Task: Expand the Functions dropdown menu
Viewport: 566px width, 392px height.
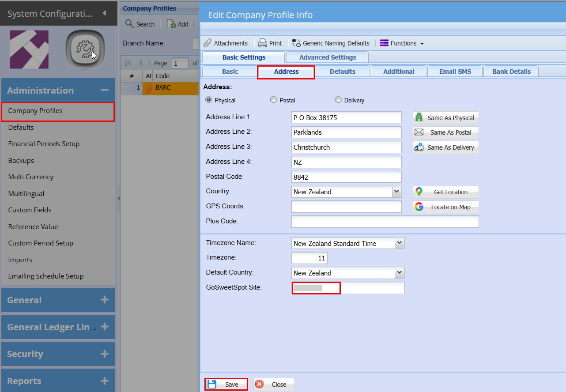Action: [x=401, y=43]
